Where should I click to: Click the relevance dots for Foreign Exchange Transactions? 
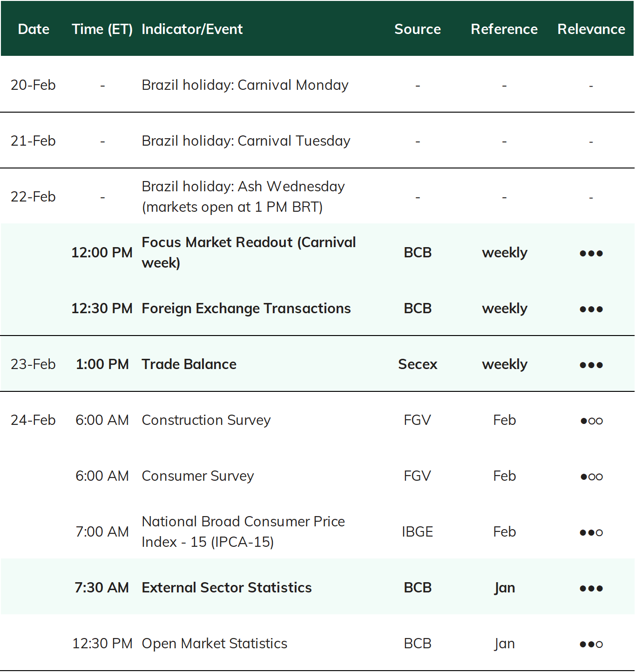pos(591,309)
